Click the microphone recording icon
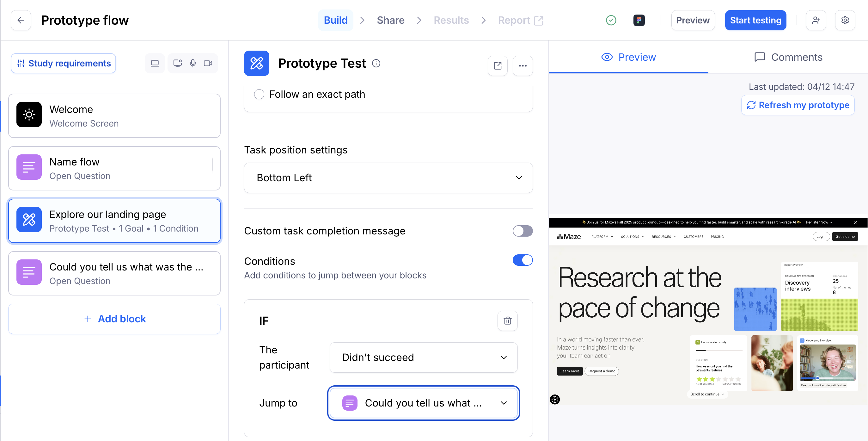This screenshot has height=441, width=868. coord(193,63)
